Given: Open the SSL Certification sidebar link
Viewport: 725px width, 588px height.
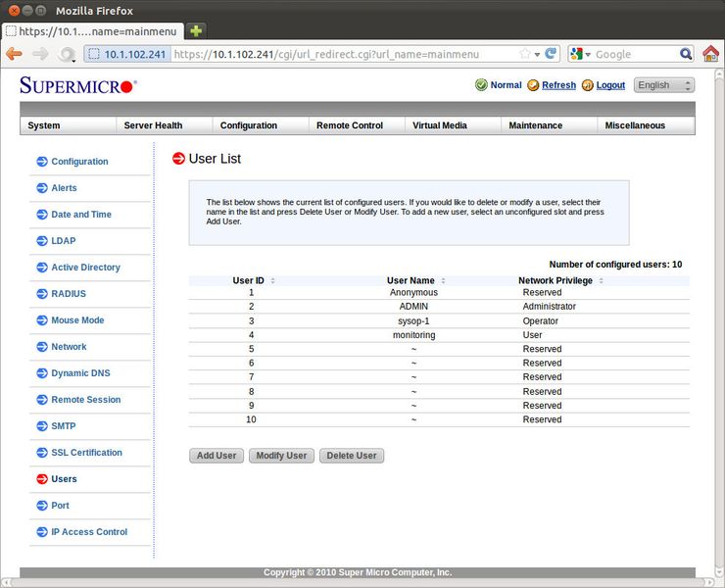Looking at the screenshot, I should tap(86, 453).
